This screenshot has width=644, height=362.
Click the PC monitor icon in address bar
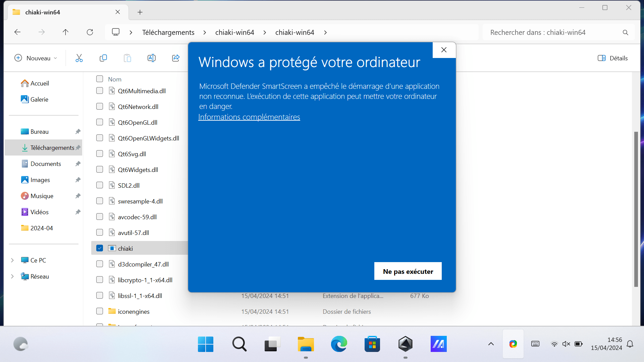point(116,32)
